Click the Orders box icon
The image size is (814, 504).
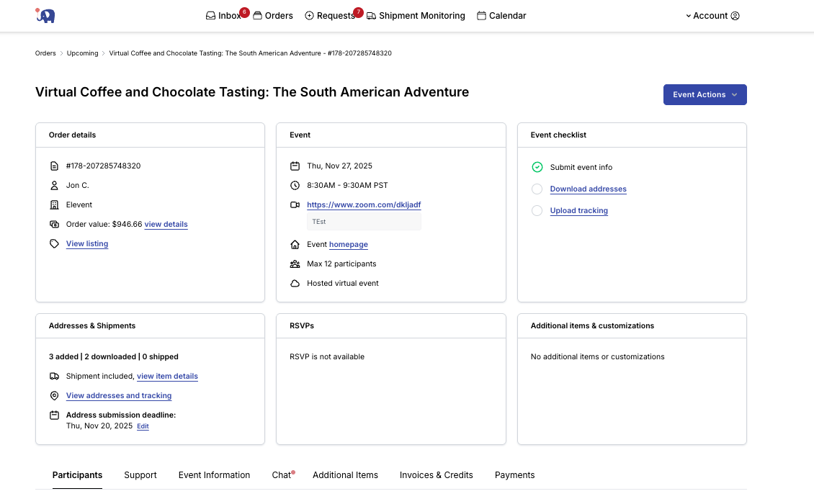(257, 16)
